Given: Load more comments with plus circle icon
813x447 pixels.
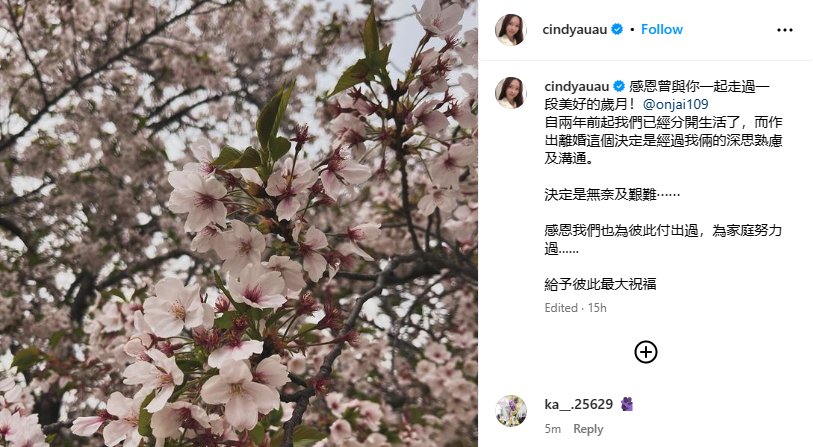Looking at the screenshot, I should (x=646, y=352).
